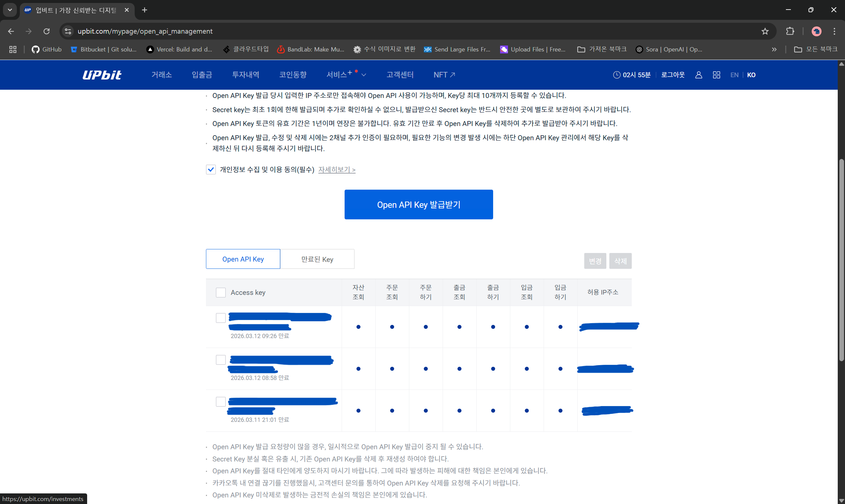Open 자세히보기 link
This screenshot has height=504, width=845.
tap(337, 170)
